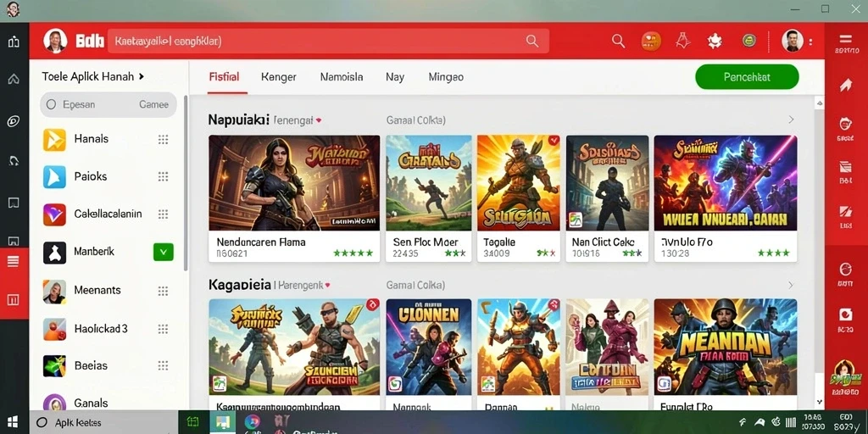Open the Windows Start button

click(x=13, y=422)
